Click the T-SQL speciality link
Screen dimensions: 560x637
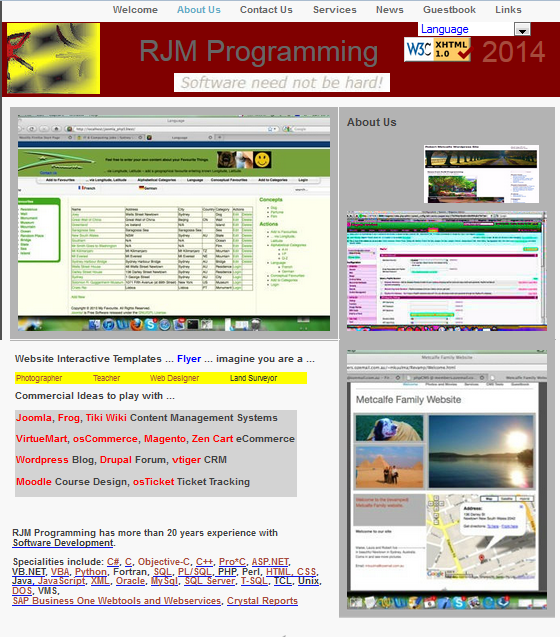tap(254, 581)
